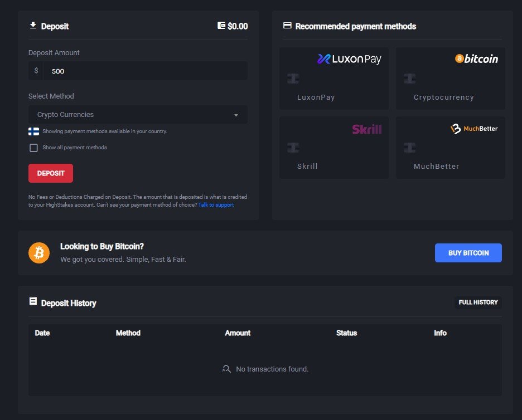Click the Select Method label
This screenshot has height=420, width=522.
point(51,96)
